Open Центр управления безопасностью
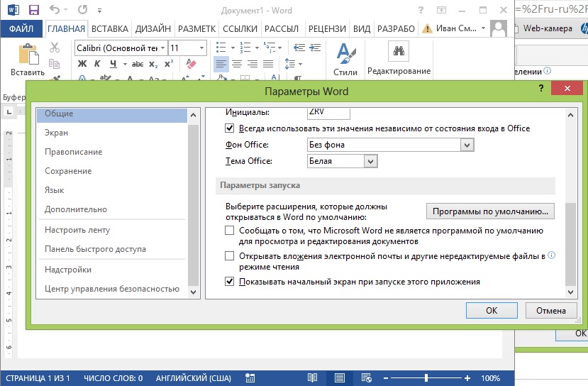 coord(112,289)
